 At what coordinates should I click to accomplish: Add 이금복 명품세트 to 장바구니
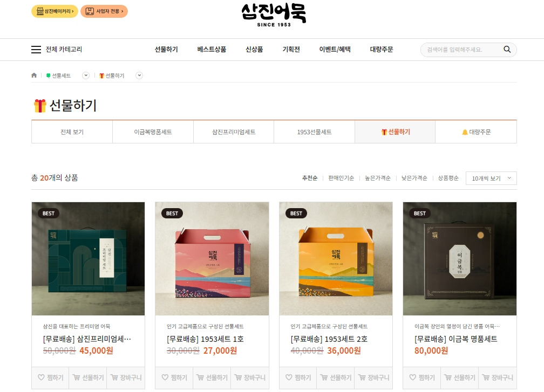click(x=497, y=377)
